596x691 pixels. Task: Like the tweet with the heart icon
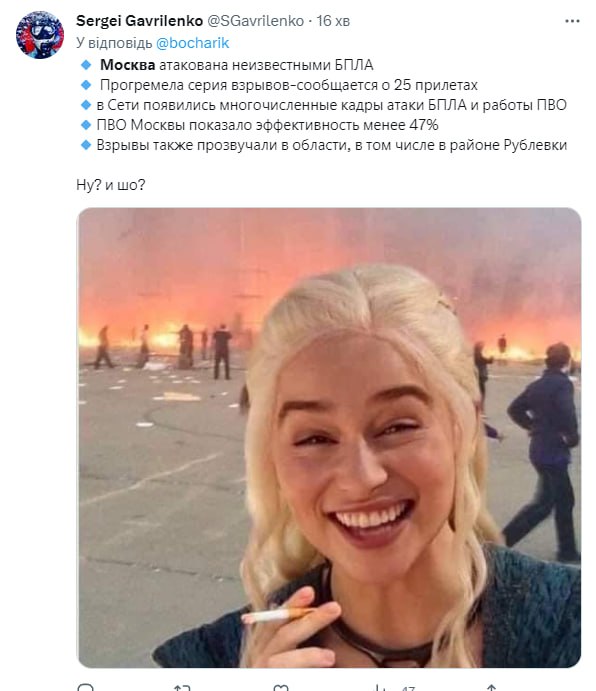point(281,687)
